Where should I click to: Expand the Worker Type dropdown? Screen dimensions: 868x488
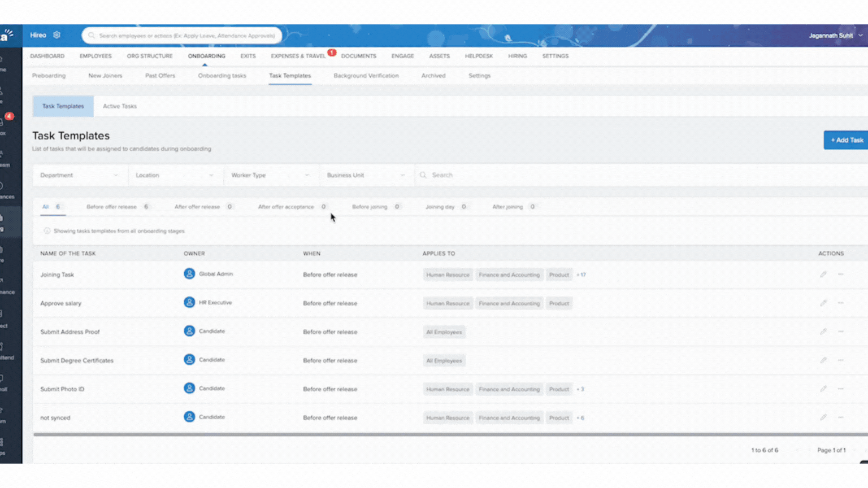click(271, 175)
